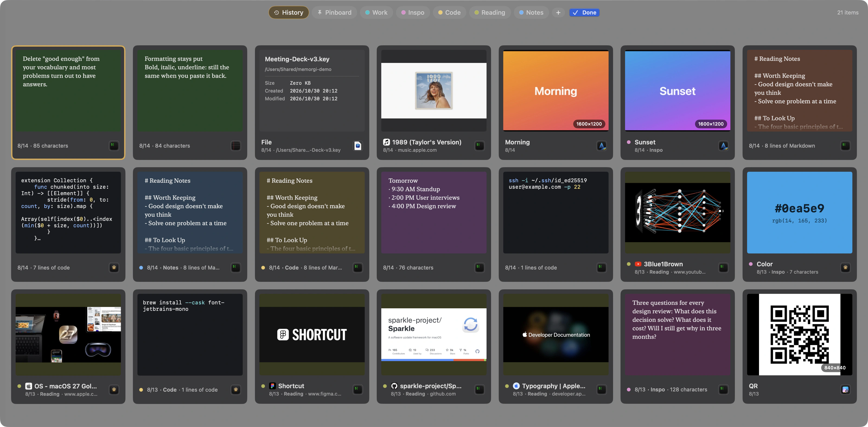Switch to the Notes pinboard tab
Viewport: 868px width, 427px height.
coord(531,12)
